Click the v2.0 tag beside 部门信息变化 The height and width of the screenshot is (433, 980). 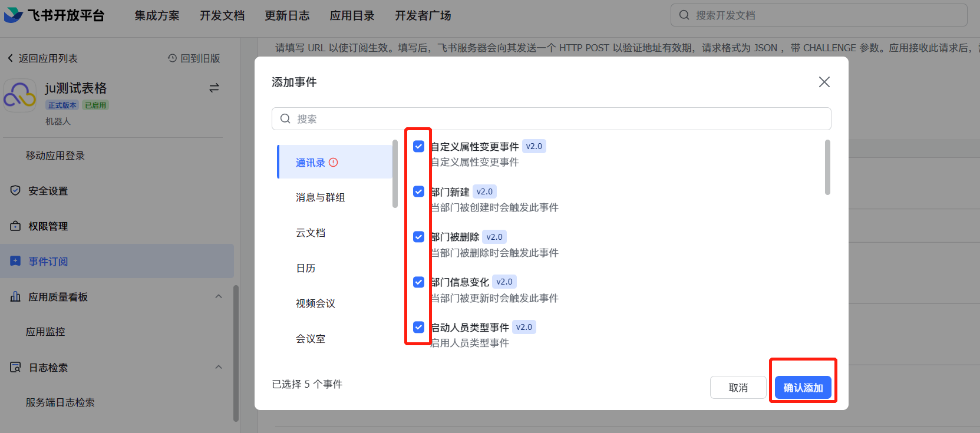(504, 282)
